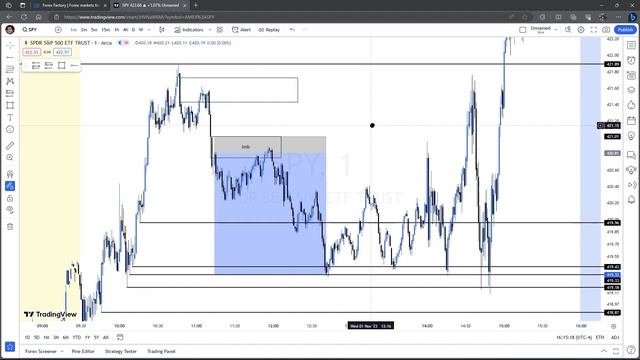Open the go-to-date calendar icon
Viewport: 640px width, 360px height.
[x=120, y=338]
